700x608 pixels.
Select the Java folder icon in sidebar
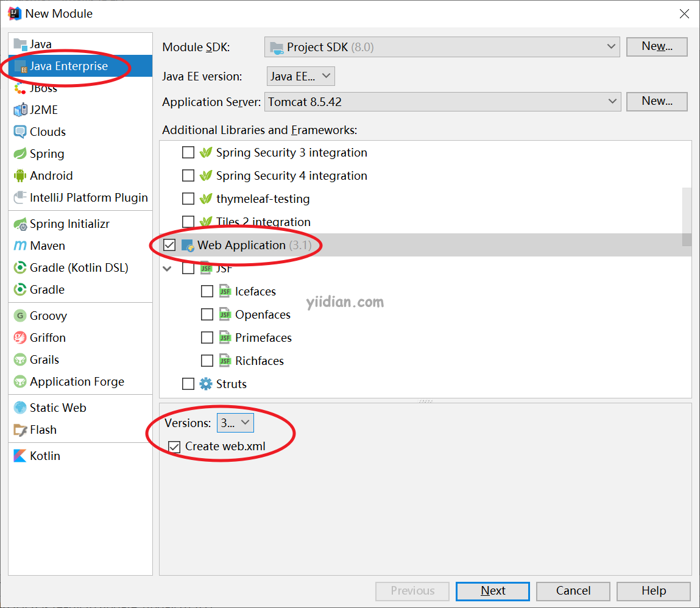point(20,44)
